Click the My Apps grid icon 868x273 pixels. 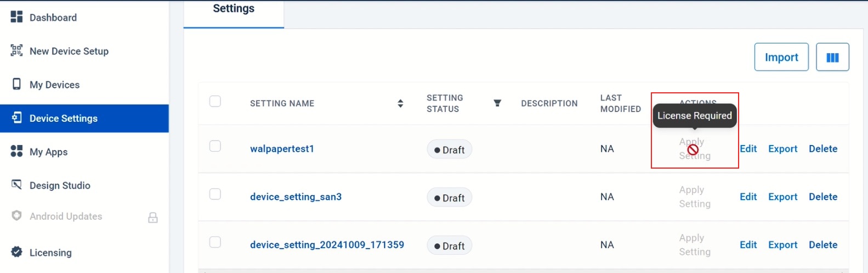tap(16, 151)
